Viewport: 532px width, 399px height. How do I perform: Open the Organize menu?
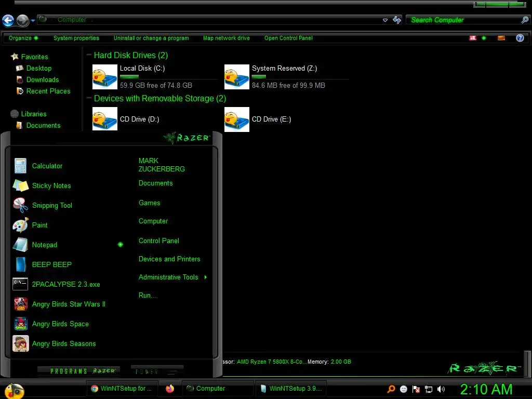(x=23, y=38)
